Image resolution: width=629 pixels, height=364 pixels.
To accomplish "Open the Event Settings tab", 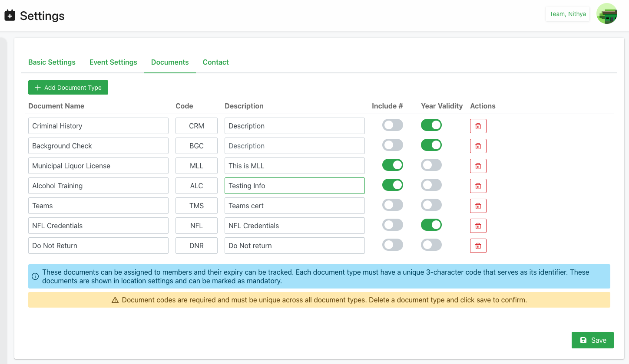I will point(113,62).
